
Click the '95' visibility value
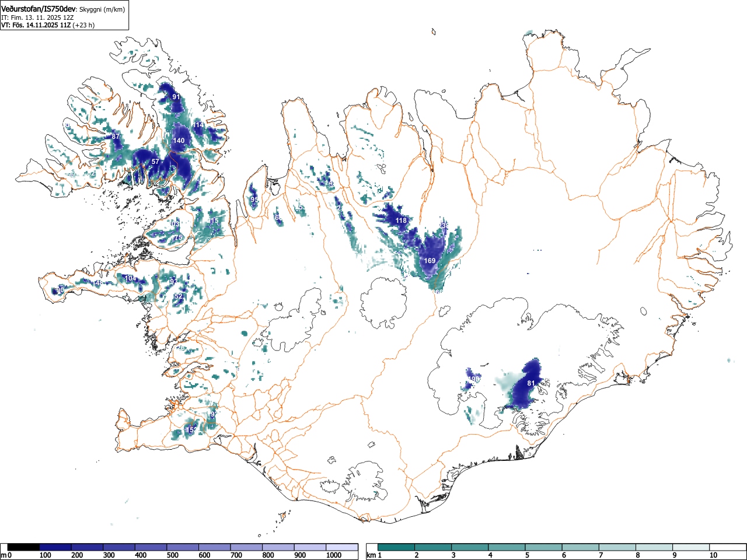pos(254,199)
